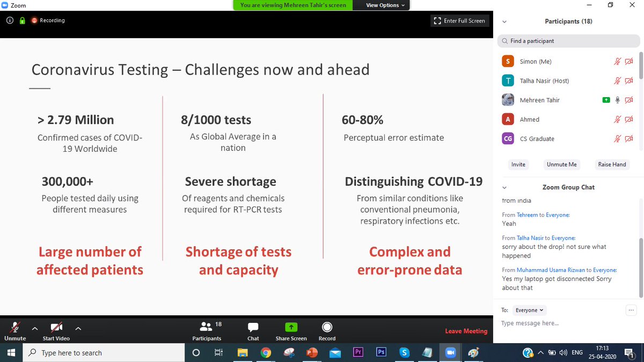The width and height of the screenshot is (644, 362).
Task: Click Leave Meeting
Action: click(466, 331)
